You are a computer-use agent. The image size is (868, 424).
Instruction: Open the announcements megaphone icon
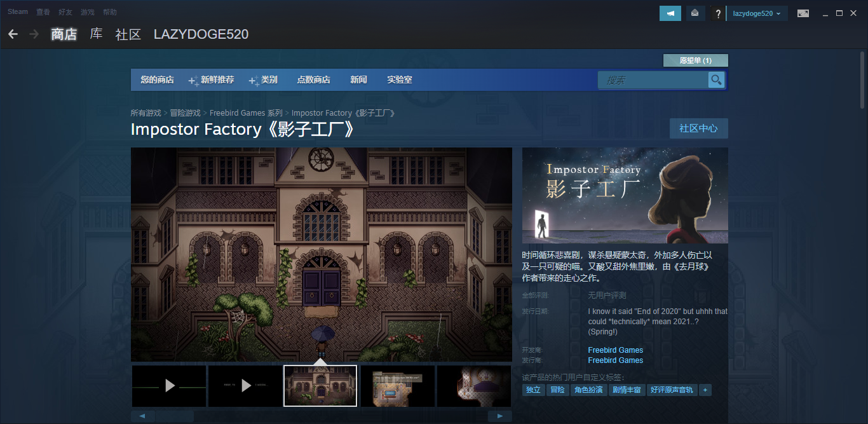point(670,13)
